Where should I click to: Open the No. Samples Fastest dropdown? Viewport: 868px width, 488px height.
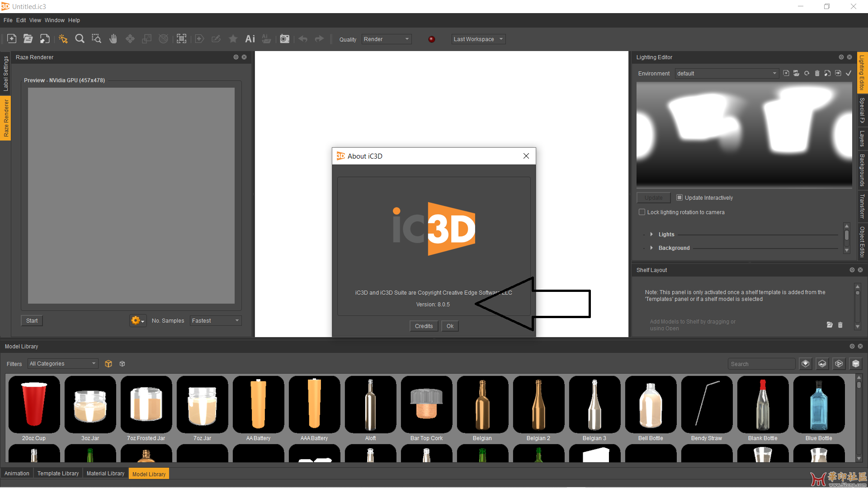(216, 321)
